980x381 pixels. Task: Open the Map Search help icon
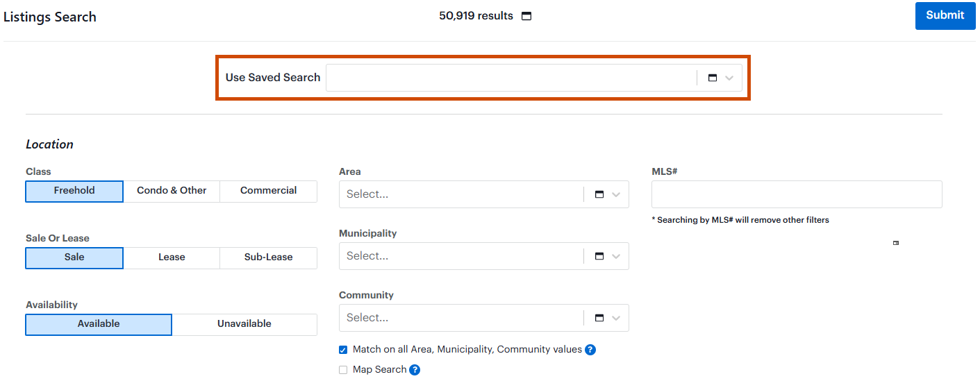(x=415, y=370)
